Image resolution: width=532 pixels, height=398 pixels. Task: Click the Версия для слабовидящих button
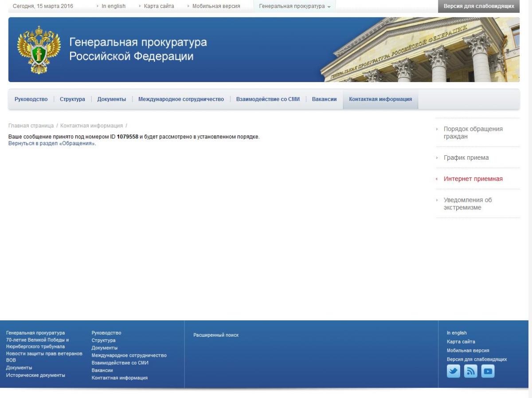pos(479,6)
